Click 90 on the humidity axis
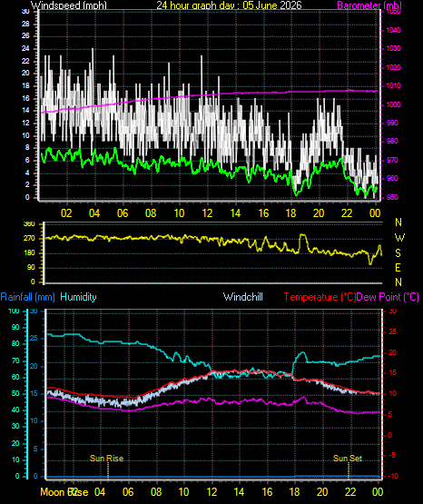Screen dimensions: 423x504 (x=15, y=327)
